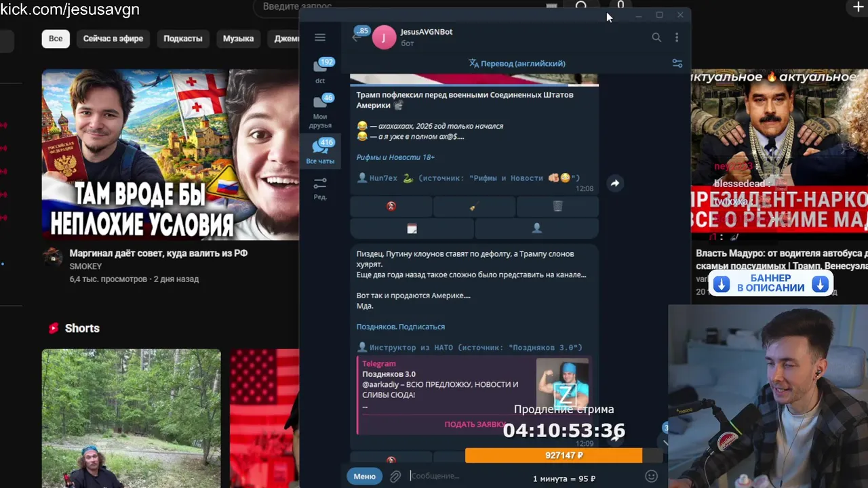
Task: Maximize the Telegram window
Action: click(659, 15)
